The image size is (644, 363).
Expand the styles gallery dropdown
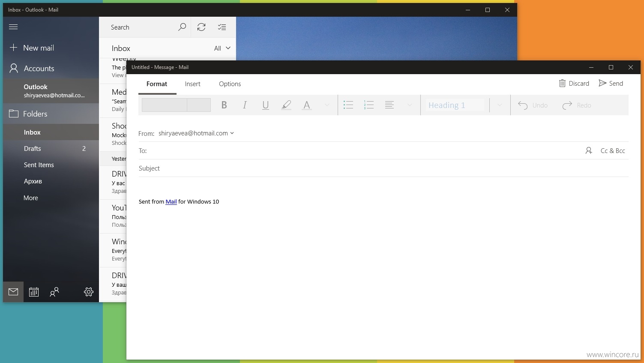click(x=500, y=105)
